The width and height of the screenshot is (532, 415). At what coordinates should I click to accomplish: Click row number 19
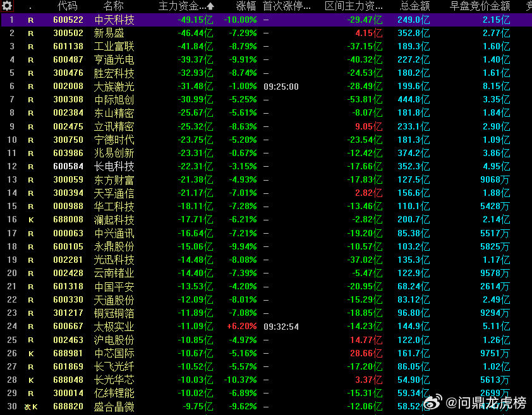[12, 260]
